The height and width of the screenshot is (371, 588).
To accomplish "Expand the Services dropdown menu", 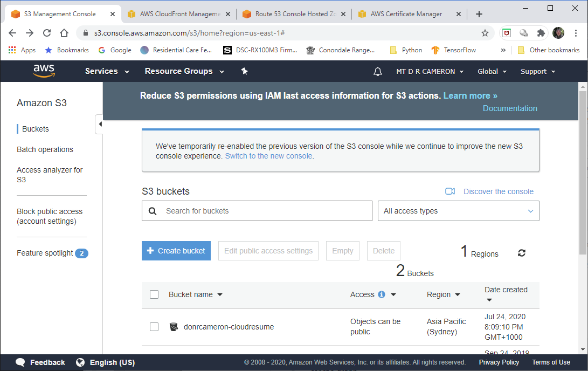I will 107,71.
